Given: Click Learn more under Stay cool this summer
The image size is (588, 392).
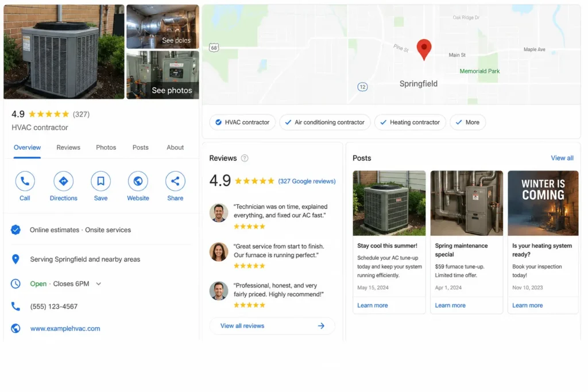Looking at the screenshot, I should coord(372,305).
